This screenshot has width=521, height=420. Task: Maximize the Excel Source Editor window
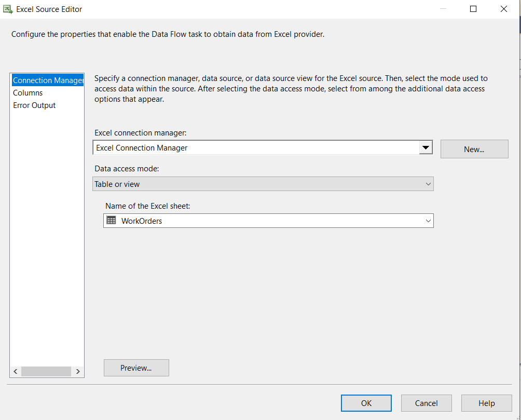point(473,9)
